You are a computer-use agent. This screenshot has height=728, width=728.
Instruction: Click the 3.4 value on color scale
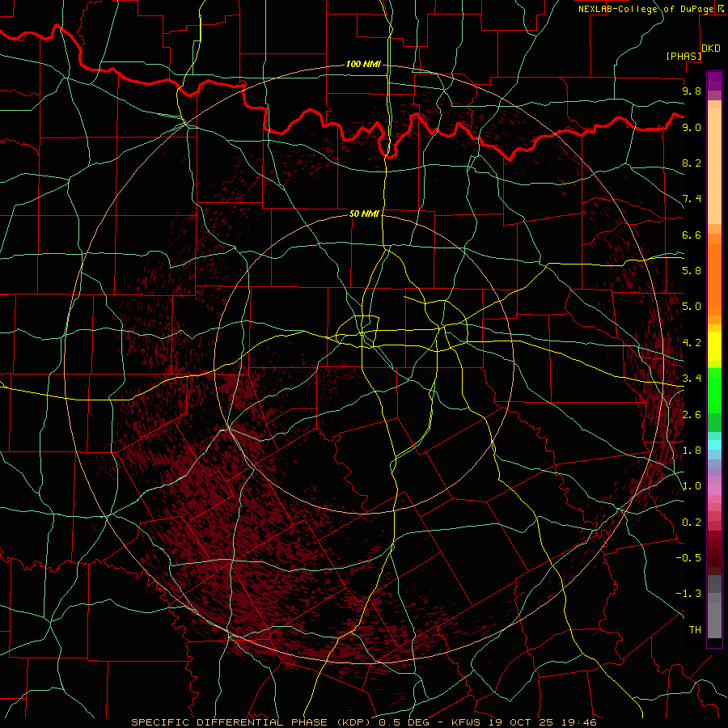(692, 379)
